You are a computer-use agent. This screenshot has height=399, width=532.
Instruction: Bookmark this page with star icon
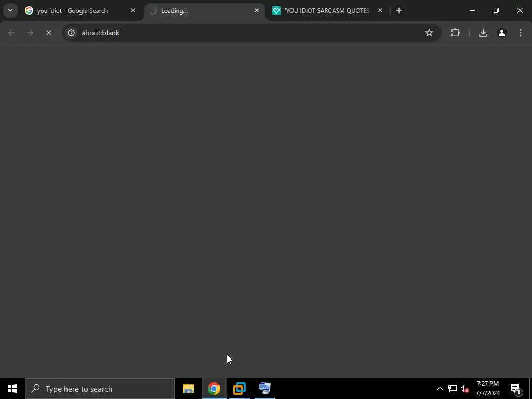(x=429, y=33)
